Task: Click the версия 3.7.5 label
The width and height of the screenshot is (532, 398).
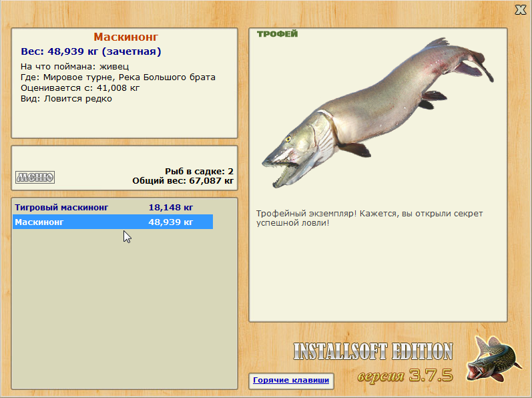Action: coord(405,375)
